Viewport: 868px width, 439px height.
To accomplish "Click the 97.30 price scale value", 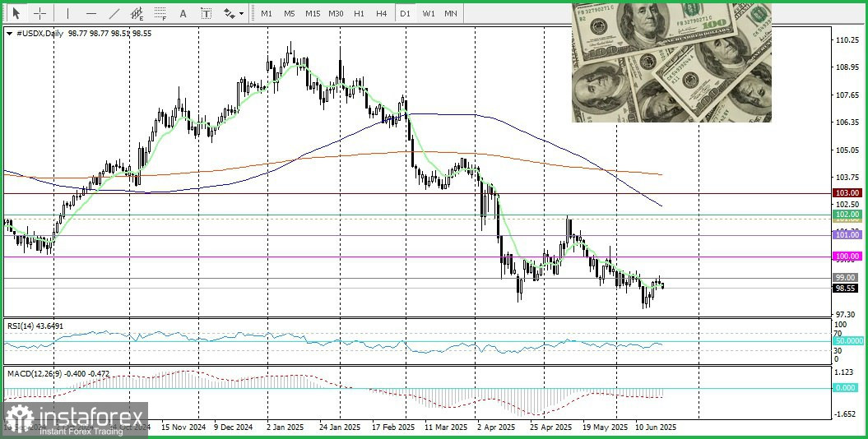I will pyautogui.click(x=845, y=314).
